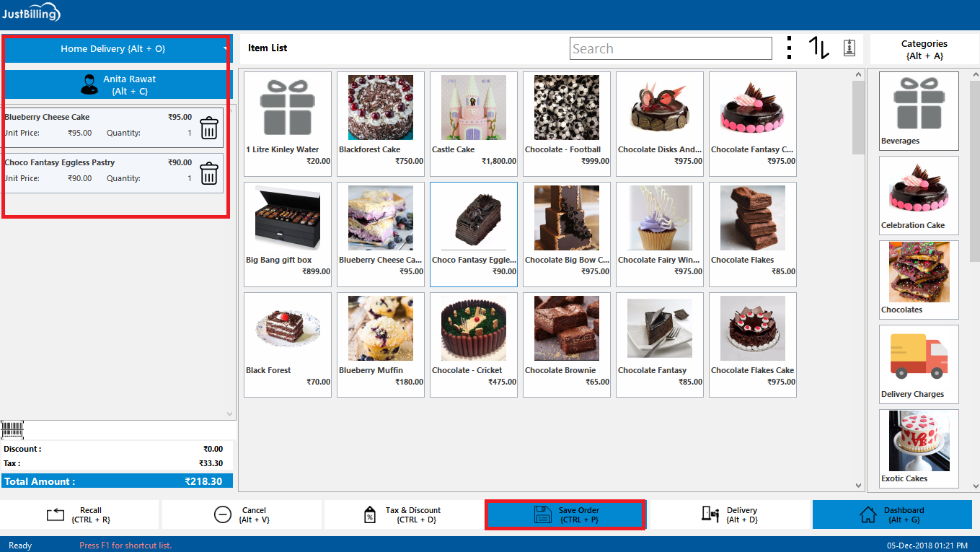Cancel the current order
Screen dimensions: 980x552
click(x=242, y=514)
